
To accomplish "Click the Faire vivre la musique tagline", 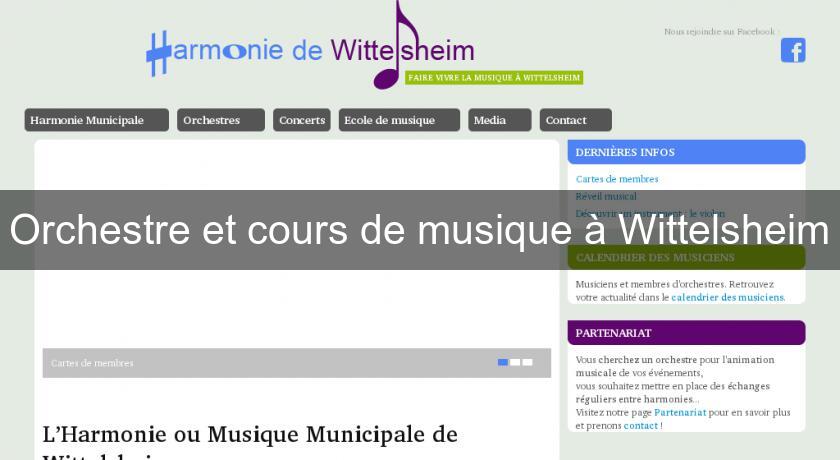I will [x=494, y=78].
